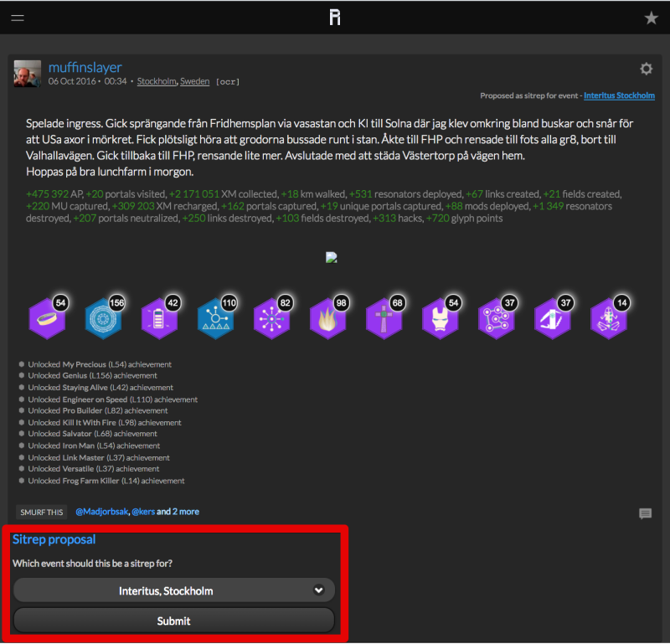Select the Genius badge numbered 156
Screen dimensions: 670x644
pos(103,318)
